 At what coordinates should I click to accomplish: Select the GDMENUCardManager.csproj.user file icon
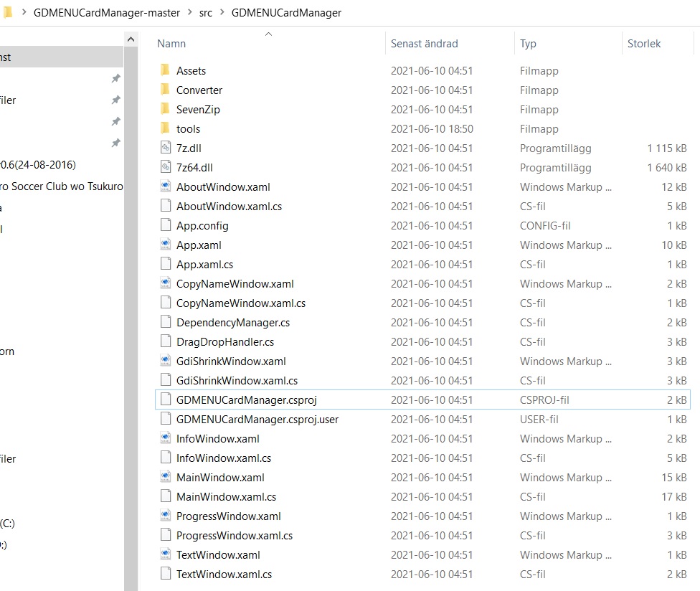[166, 419]
